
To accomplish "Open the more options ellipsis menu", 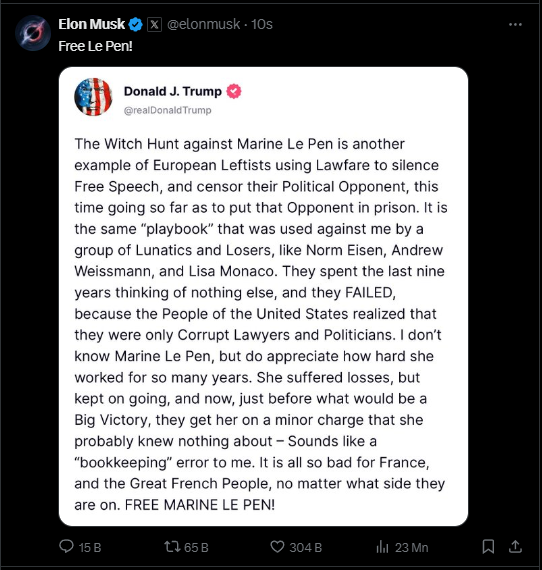I will coord(515,25).
